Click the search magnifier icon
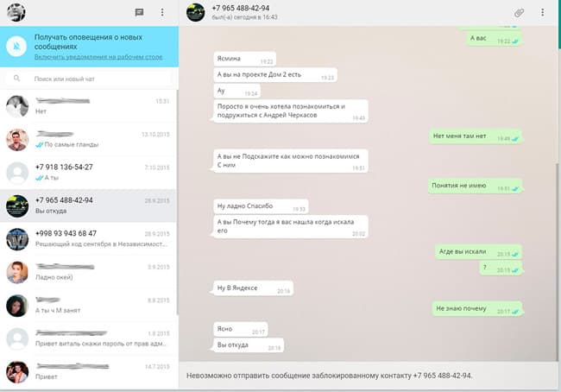Image resolution: width=561 pixels, height=392 pixels. (16, 78)
